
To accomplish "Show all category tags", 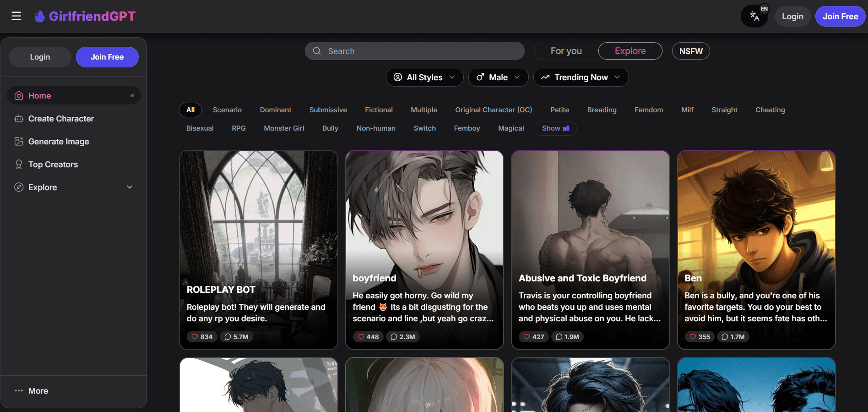I will (x=556, y=128).
